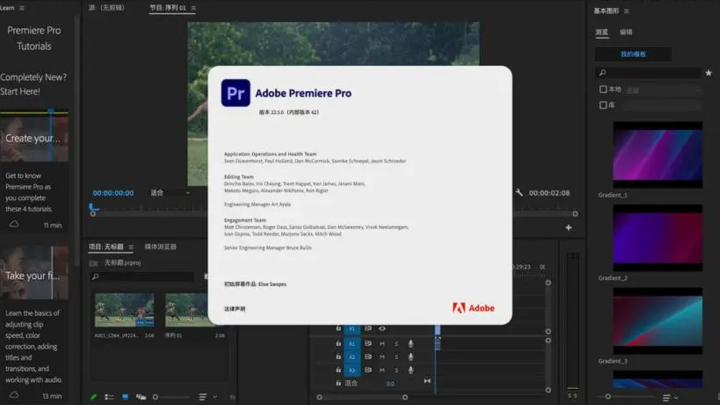Click the project panel search field
The width and height of the screenshot is (720, 405).
pyautogui.click(x=142, y=277)
